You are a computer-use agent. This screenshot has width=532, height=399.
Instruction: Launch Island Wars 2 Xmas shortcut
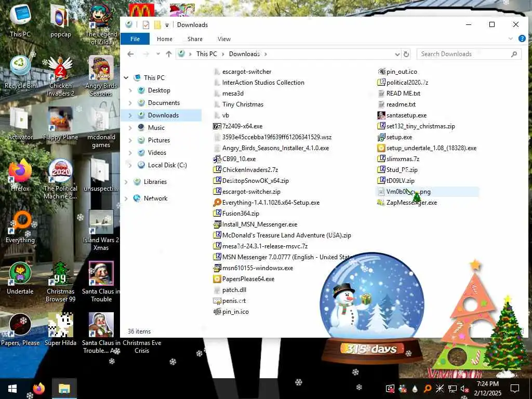tap(101, 231)
